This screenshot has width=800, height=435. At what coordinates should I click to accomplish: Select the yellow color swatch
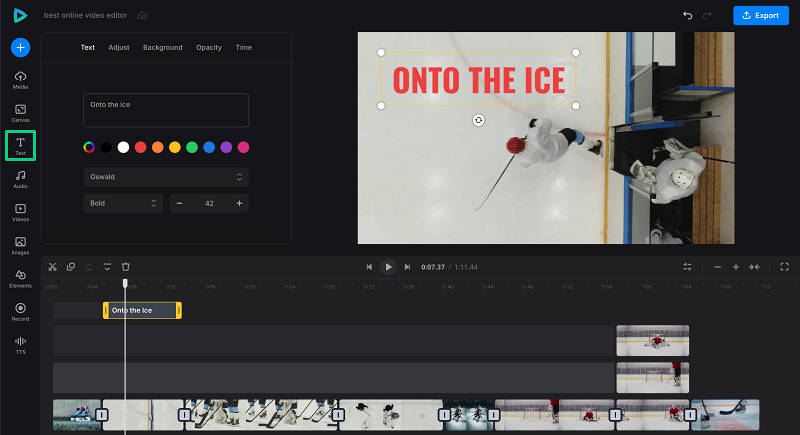tap(174, 147)
